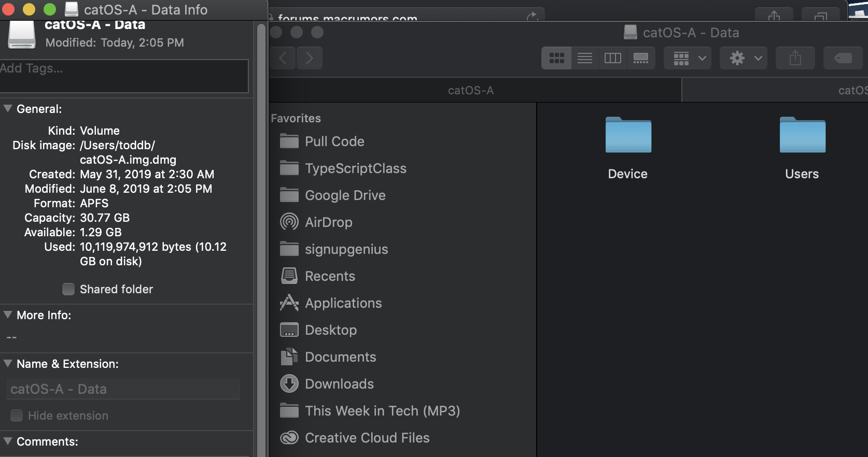Open Desktop in sidebar
The image size is (868, 457).
point(331,330)
